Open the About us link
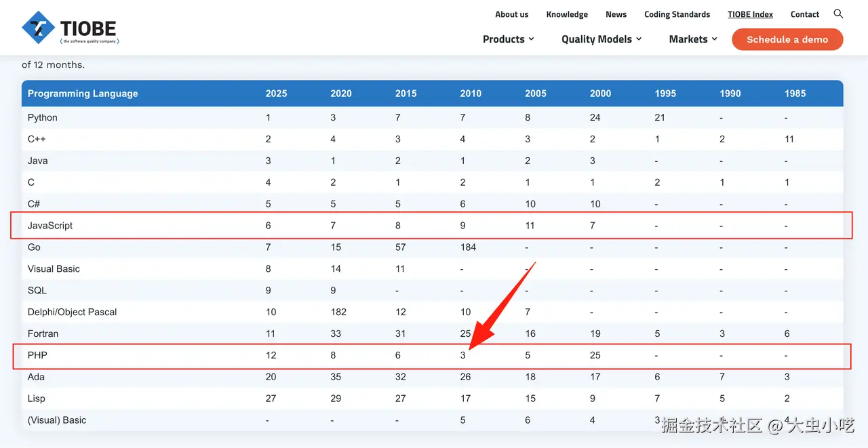868x448 pixels. click(x=511, y=14)
